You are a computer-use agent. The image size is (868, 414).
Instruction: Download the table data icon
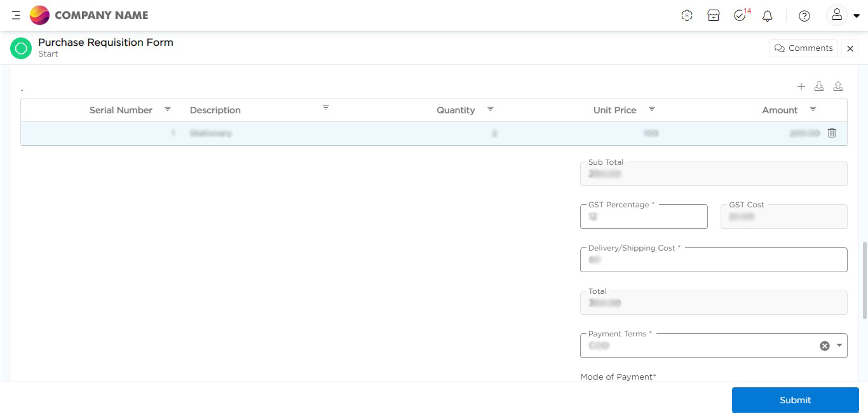coord(819,86)
